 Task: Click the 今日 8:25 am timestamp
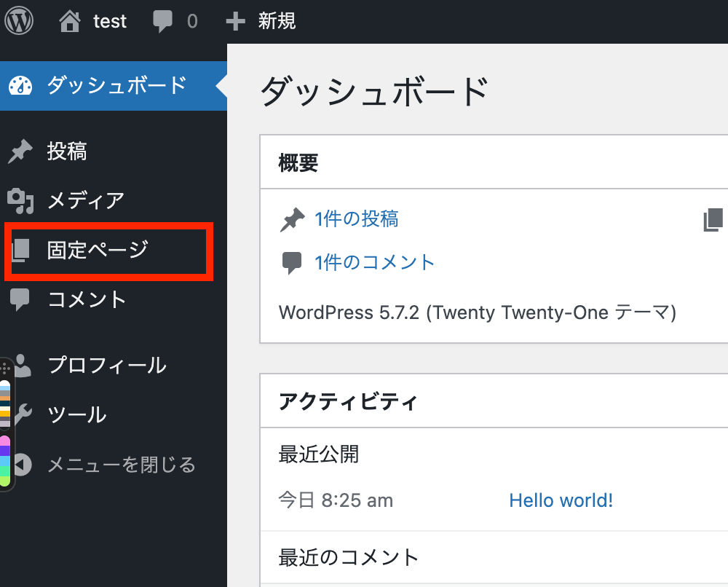336,500
